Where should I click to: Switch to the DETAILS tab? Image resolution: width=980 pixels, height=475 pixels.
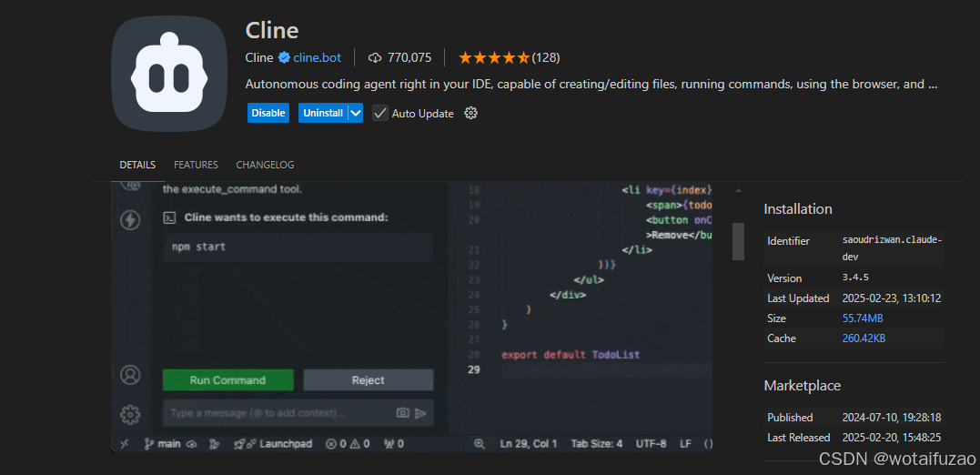coord(137,165)
